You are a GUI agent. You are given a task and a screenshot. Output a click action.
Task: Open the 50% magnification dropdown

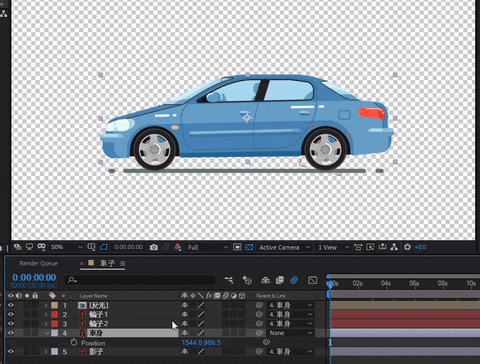click(66, 247)
